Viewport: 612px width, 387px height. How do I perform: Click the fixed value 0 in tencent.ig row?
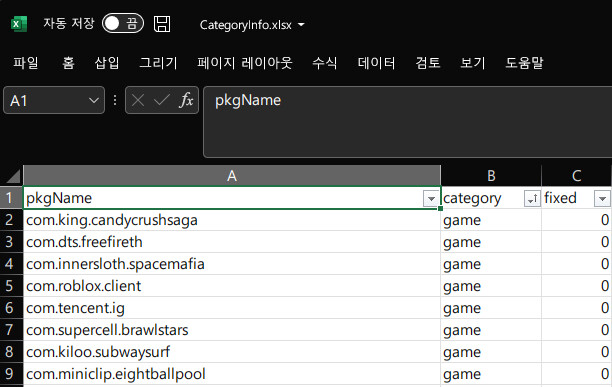577,308
